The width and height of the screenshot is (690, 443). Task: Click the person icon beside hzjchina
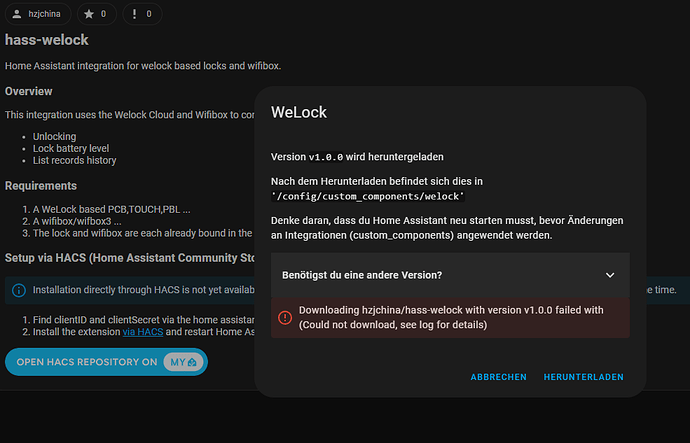[x=17, y=14]
